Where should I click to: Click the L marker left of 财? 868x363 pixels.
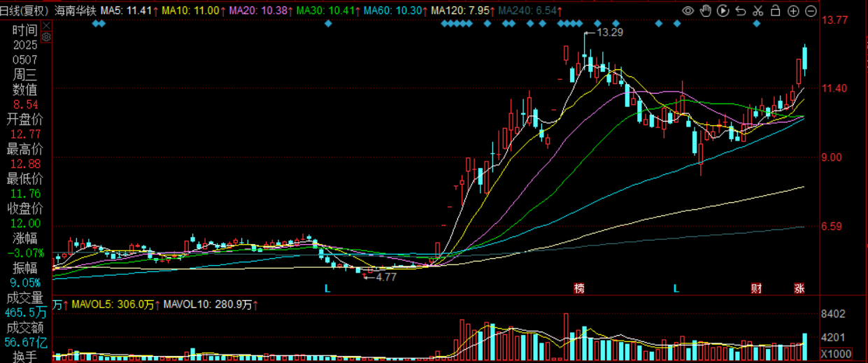676,288
